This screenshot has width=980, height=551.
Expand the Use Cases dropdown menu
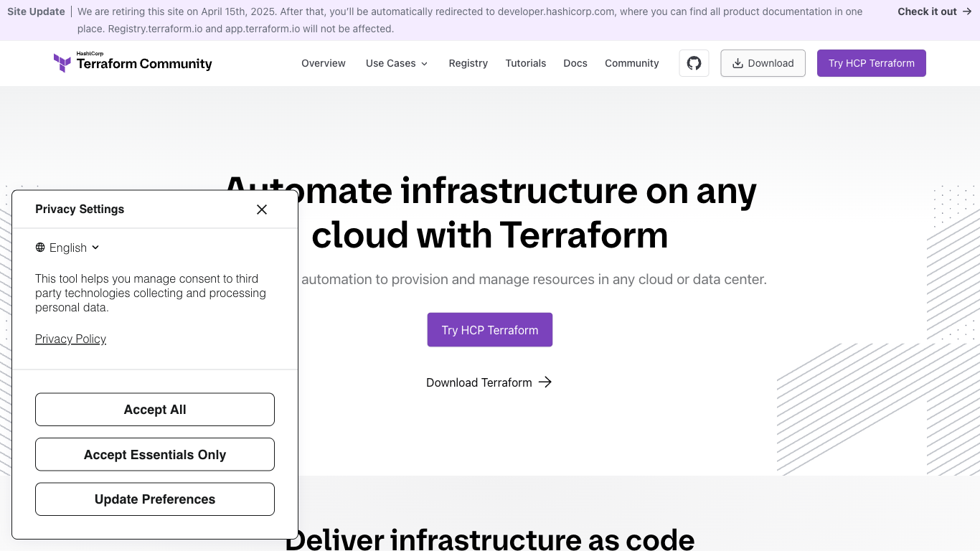pyautogui.click(x=397, y=63)
